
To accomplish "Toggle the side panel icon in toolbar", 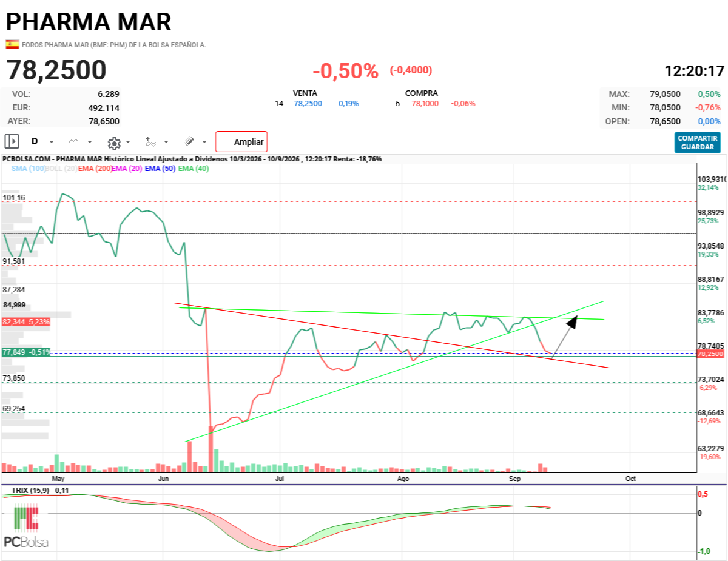I will [x=12, y=142].
